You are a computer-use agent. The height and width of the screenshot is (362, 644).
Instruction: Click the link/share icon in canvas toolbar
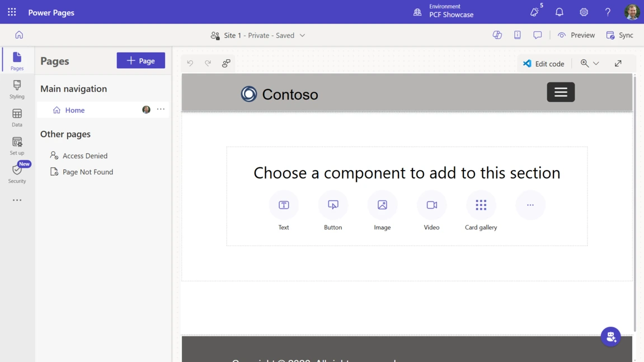(226, 63)
